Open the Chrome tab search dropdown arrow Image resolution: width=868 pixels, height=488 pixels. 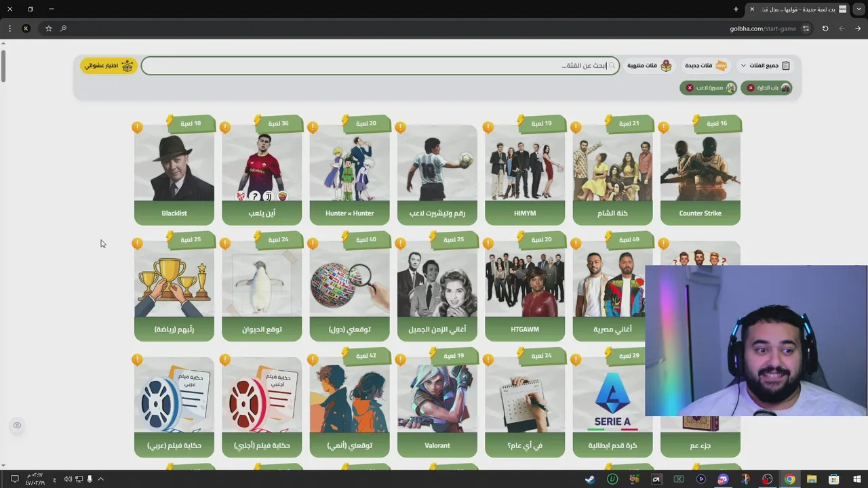[x=859, y=9]
